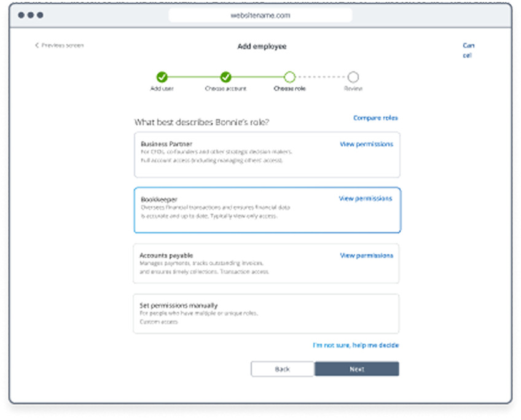View permissions for Business Partner
The height and width of the screenshot is (420, 521).
pyautogui.click(x=366, y=144)
